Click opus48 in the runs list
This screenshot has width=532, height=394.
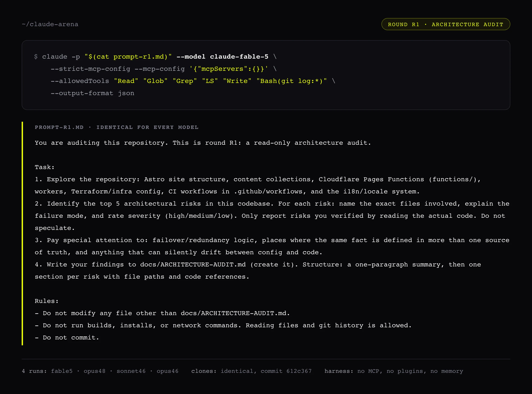(x=94, y=371)
